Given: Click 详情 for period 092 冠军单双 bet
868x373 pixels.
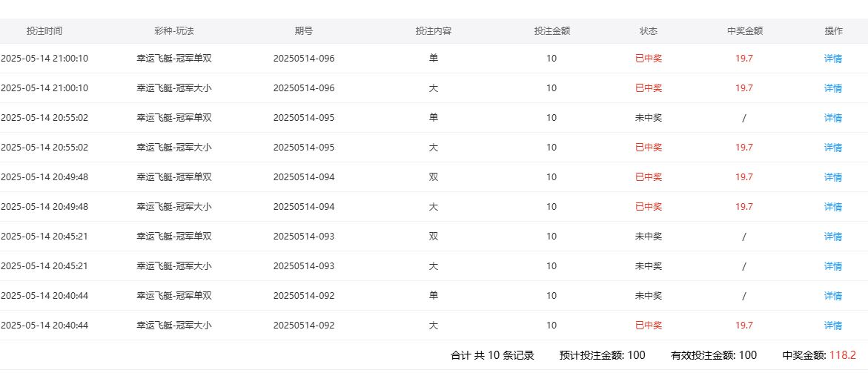Looking at the screenshot, I should 832,296.
